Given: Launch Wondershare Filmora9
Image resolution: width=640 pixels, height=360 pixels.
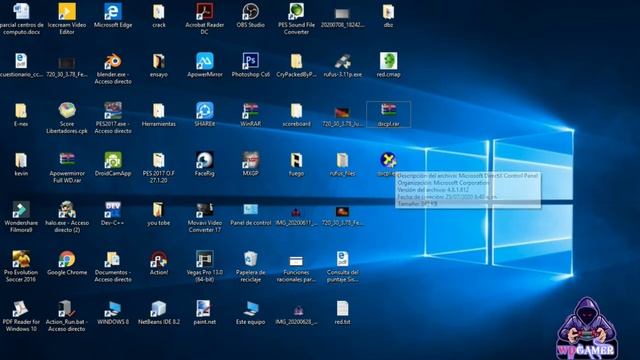Looking at the screenshot, I should (x=21, y=217).
